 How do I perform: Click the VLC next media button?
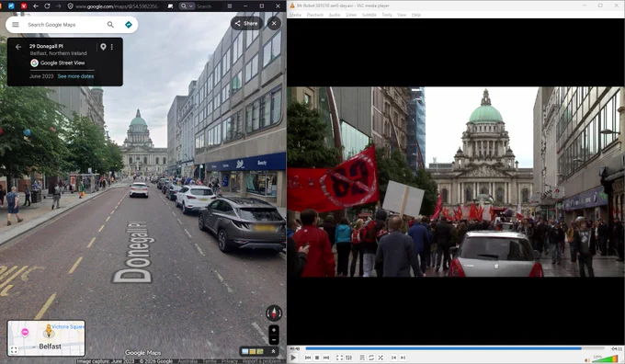(x=326, y=358)
